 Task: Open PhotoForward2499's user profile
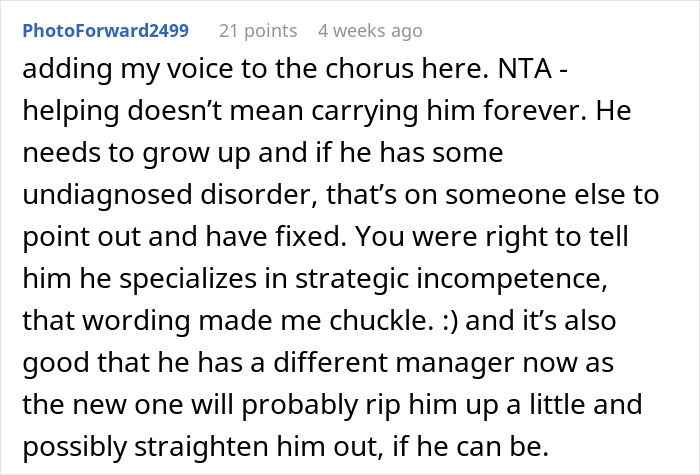click(105, 31)
